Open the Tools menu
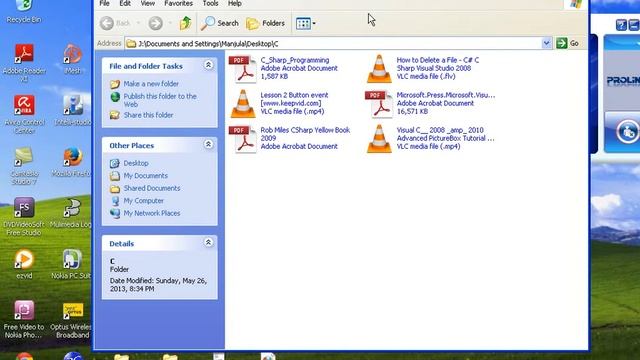Screen dimensions: 640x360 [x=210, y=4]
